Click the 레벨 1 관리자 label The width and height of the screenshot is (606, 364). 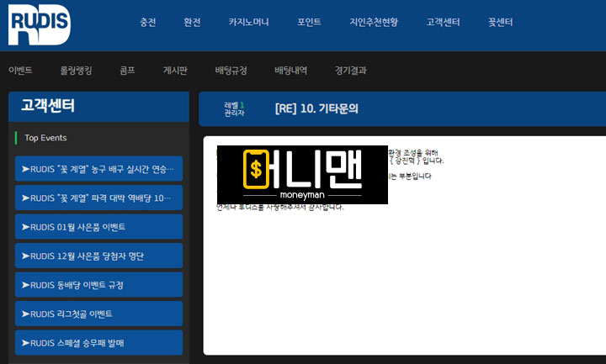point(234,108)
